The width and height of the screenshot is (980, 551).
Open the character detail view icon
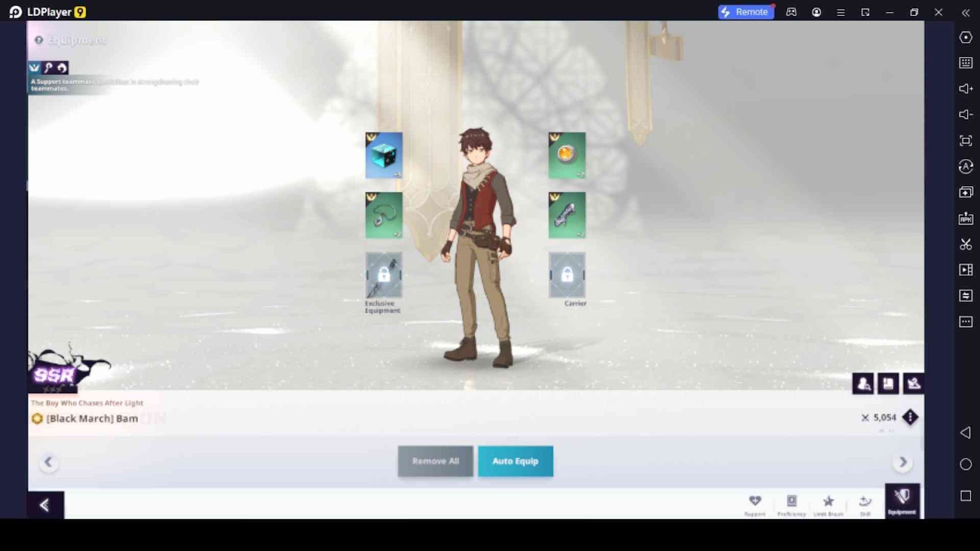coord(864,384)
